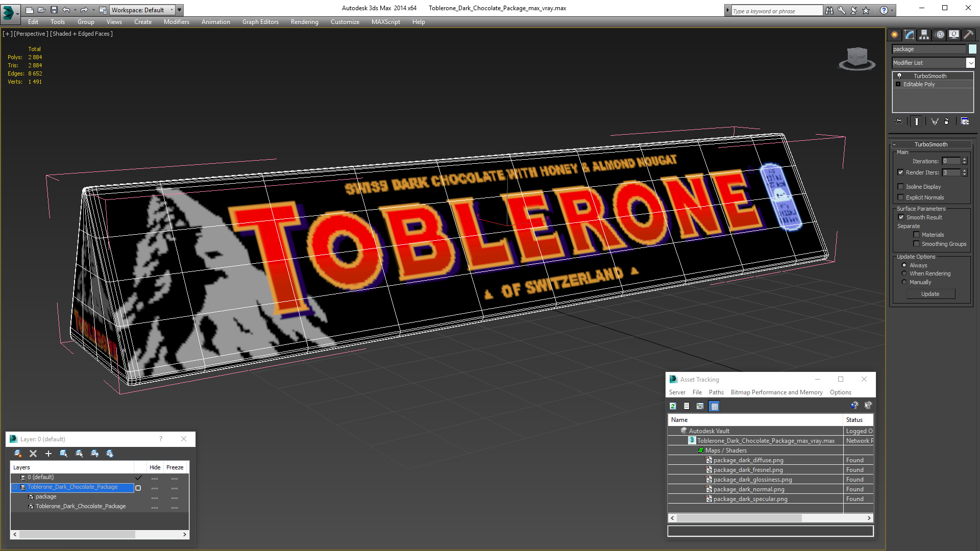Open Configure Modifier Sets icon
Screen dimensions: 980x551
[x=965, y=121]
